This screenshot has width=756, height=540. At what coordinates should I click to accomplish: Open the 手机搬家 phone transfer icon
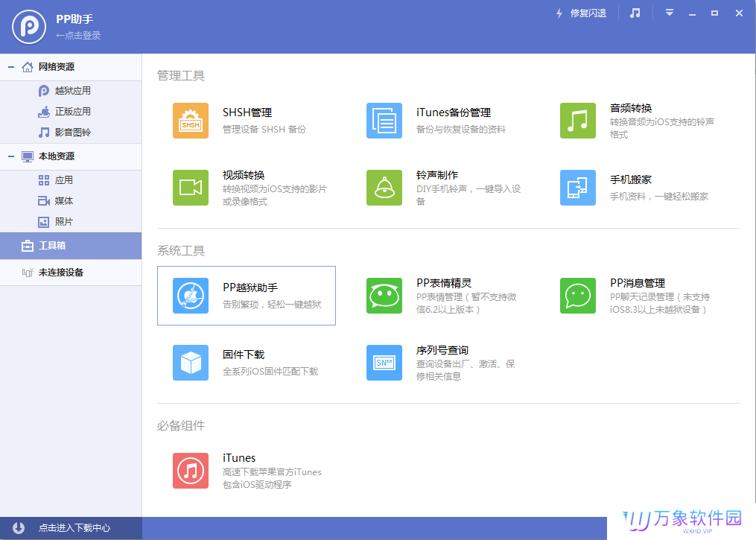[x=577, y=188]
